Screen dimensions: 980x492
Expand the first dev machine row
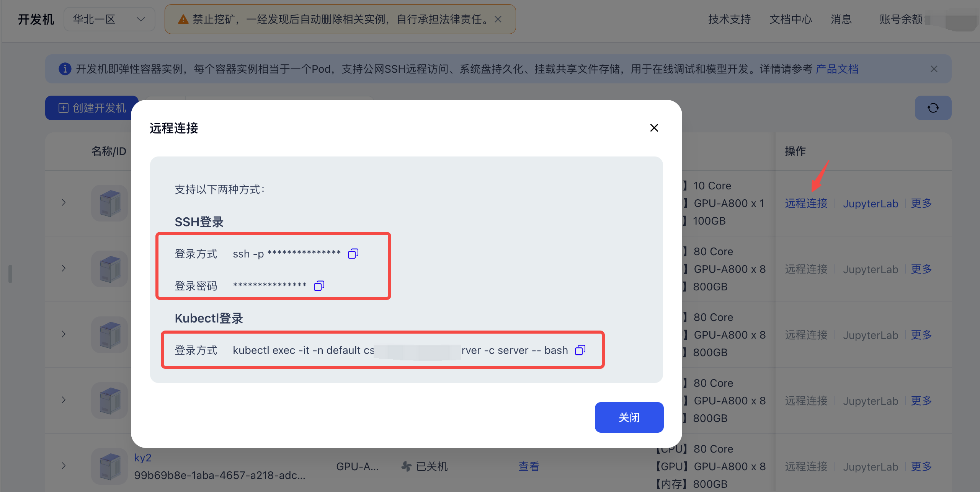64,203
